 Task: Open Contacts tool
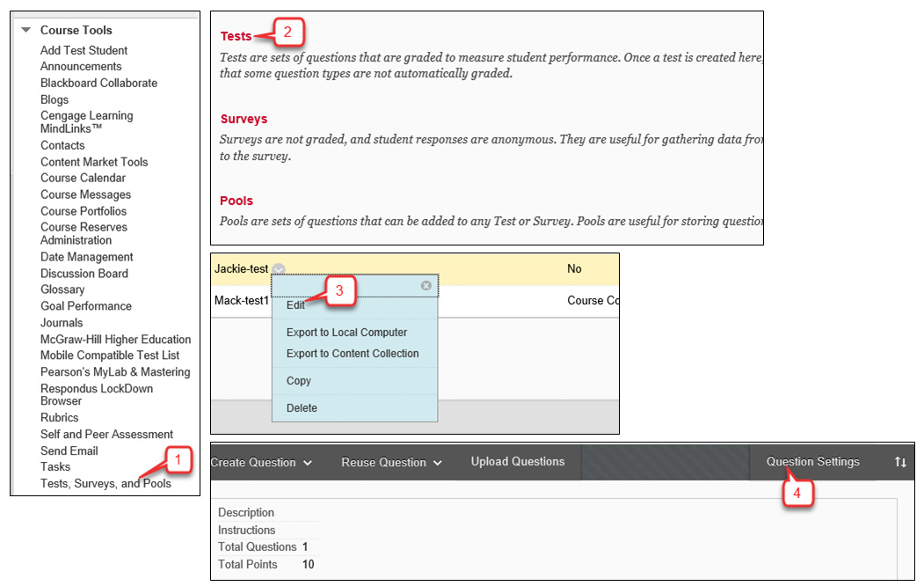(62, 145)
